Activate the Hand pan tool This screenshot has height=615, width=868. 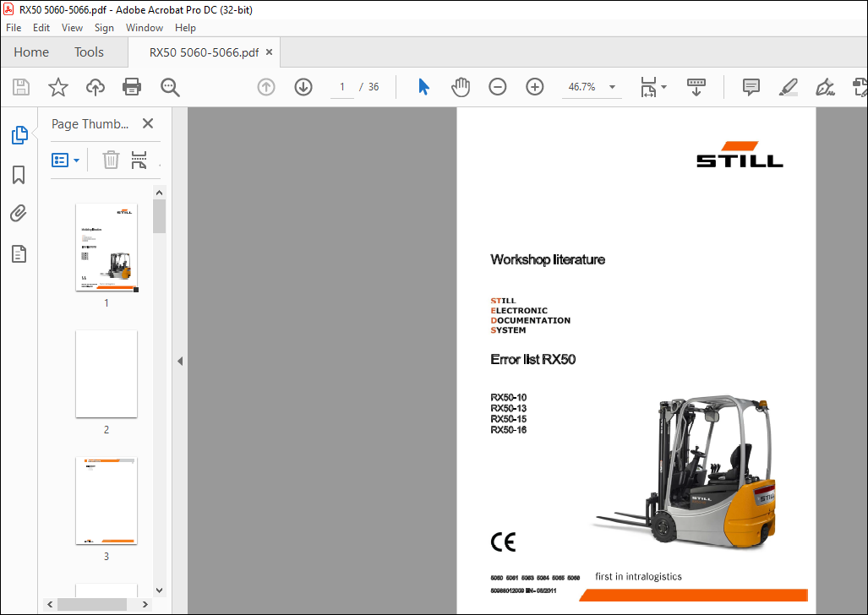point(461,87)
